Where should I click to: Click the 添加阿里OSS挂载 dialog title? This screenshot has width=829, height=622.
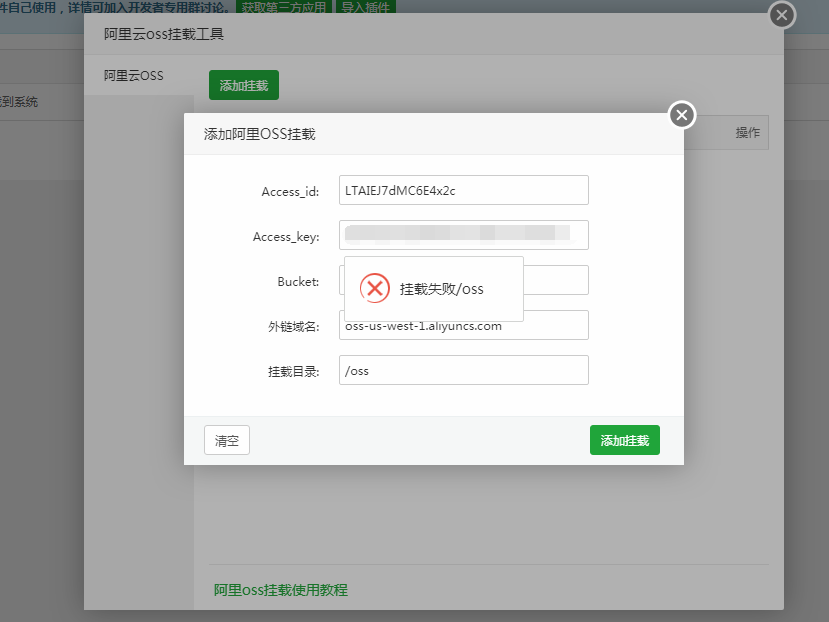click(x=260, y=134)
